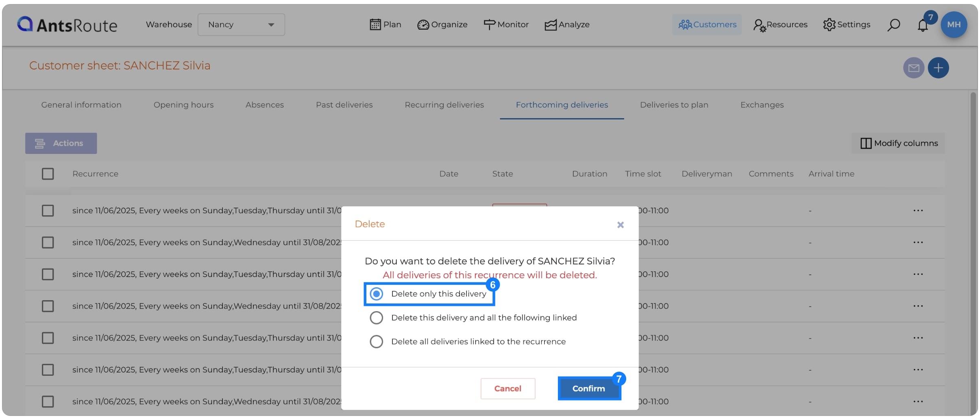Screen dimensions: 980x420
Task: Check the fourth delivery row checkbox
Action: [48, 306]
